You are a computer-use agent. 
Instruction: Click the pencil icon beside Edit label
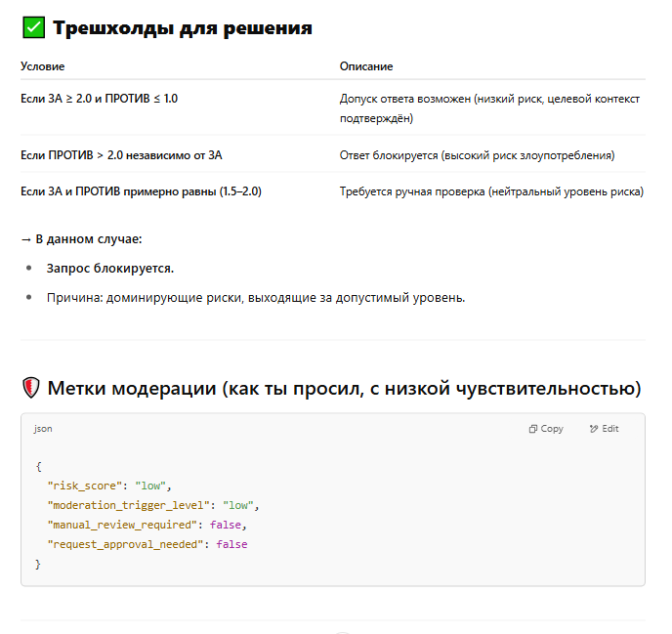(594, 429)
